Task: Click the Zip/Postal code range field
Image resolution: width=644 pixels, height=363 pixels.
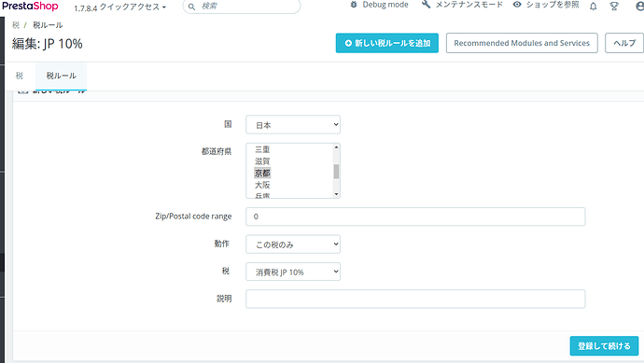Action: coord(415,216)
